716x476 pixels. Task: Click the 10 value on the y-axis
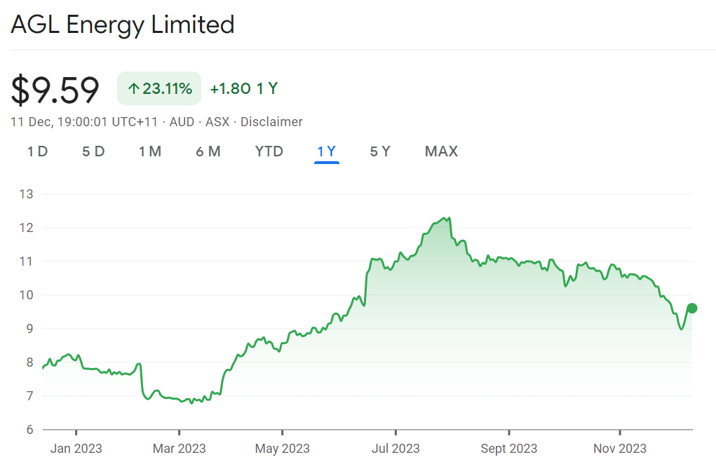click(x=26, y=295)
